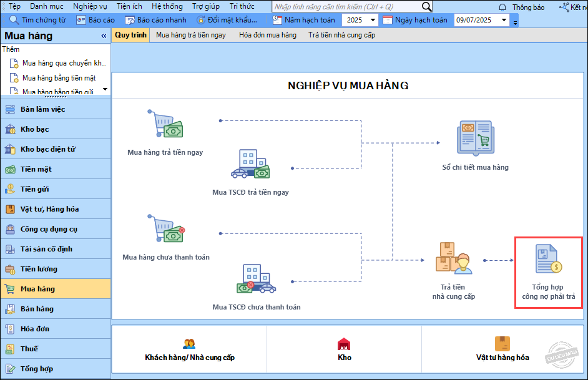The width and height of the screenshot is (588, 380).
Task: Select Mua hàng module in sidebar
Action: [56, 289]
